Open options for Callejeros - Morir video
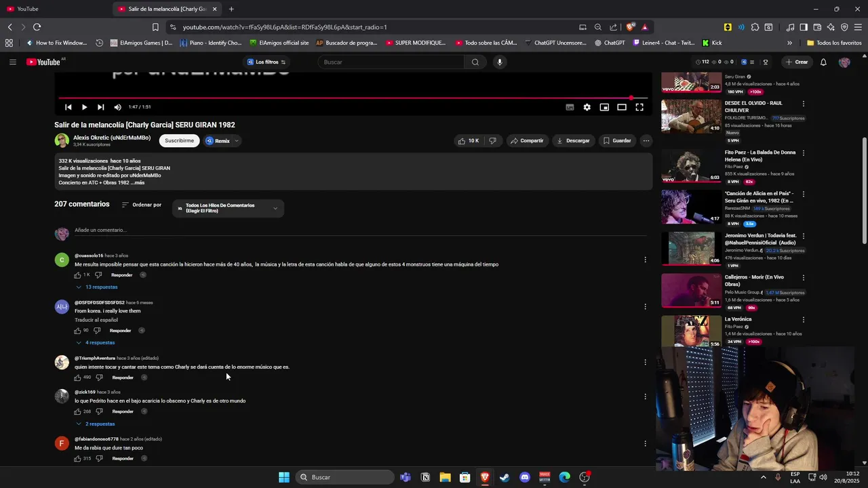 [804, 278]
